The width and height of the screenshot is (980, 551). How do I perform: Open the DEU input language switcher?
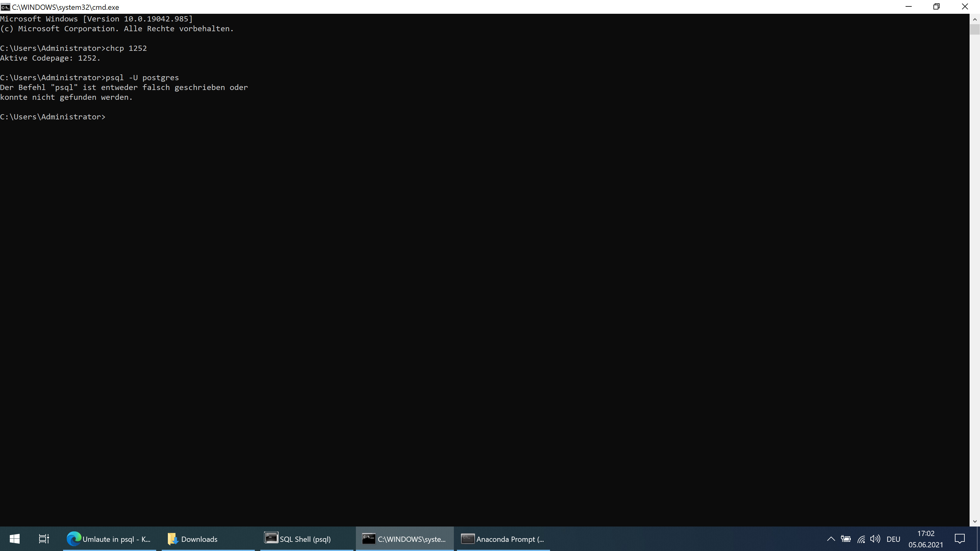tap(893, 539)
